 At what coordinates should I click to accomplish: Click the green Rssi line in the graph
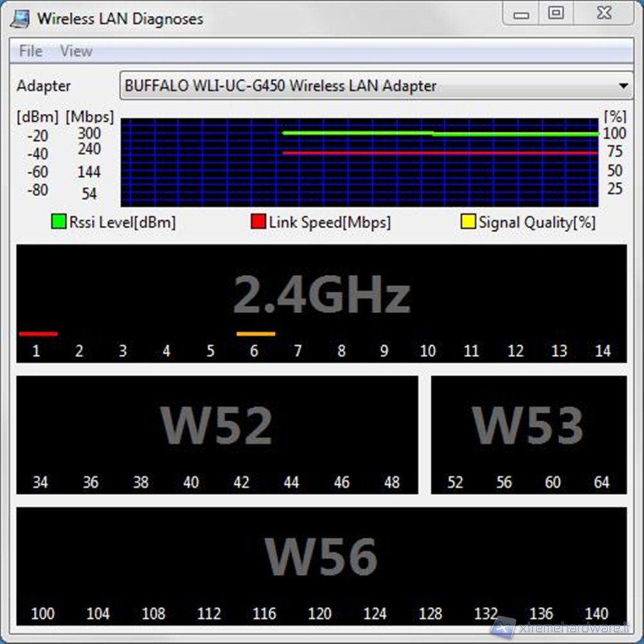pyautogui.click(x=358, y=133)
